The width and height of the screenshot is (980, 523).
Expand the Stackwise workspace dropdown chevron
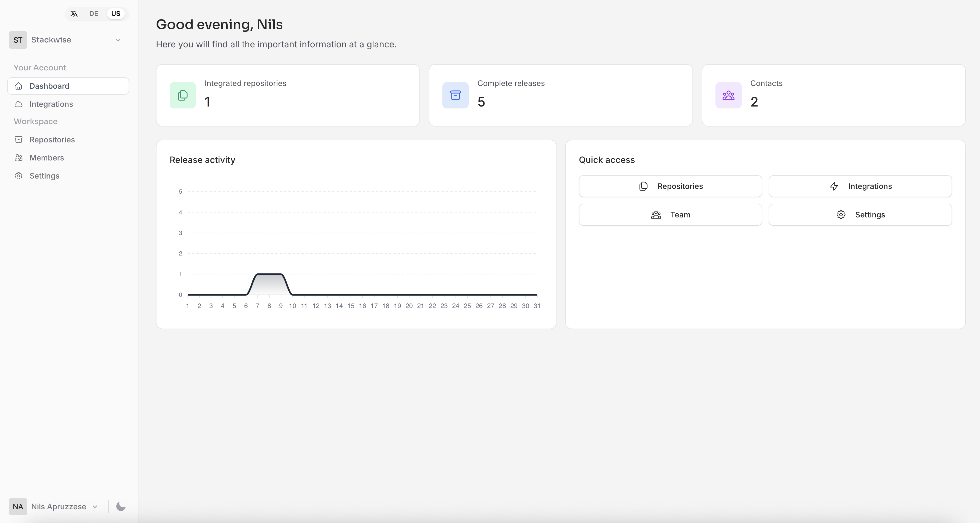click(118, 40)
